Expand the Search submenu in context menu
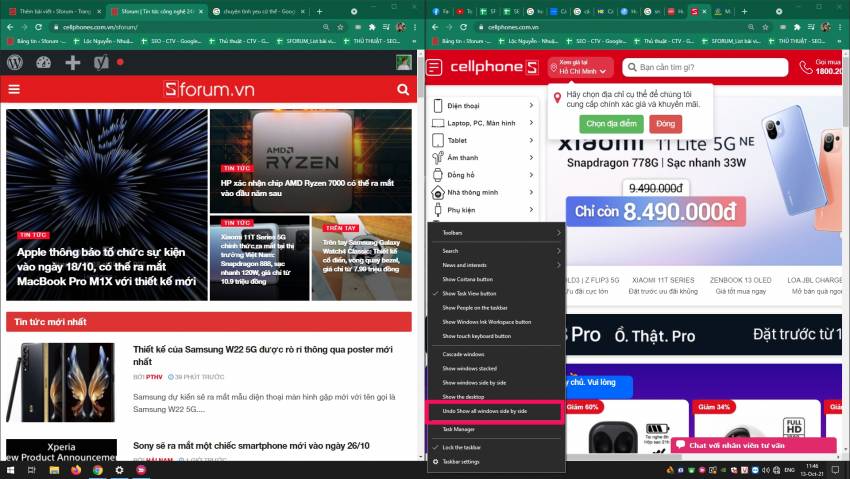Viewport: 850px width, 479px height. [496, 251]
